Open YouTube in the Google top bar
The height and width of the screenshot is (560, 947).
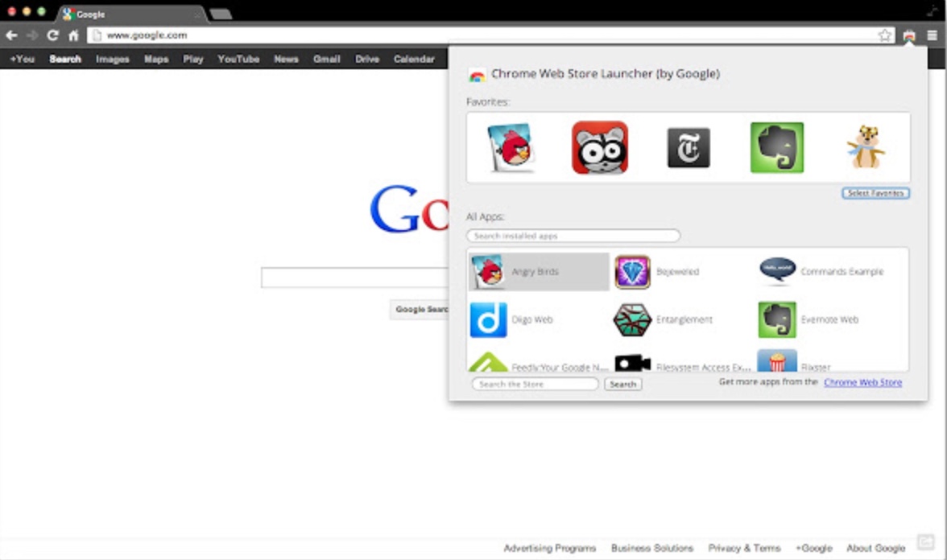point(238,59)
